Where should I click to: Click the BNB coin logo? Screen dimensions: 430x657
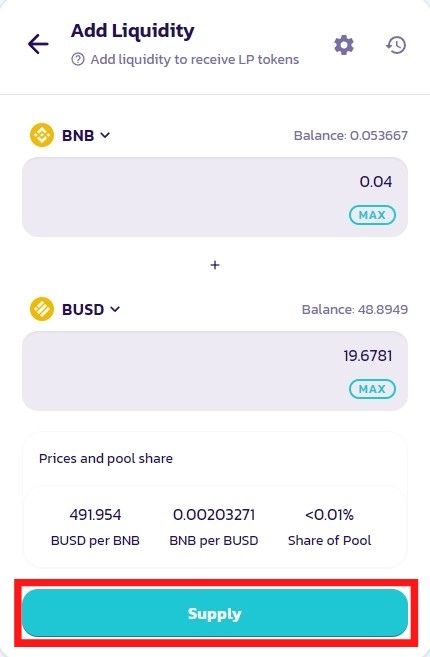click(42, 135)
